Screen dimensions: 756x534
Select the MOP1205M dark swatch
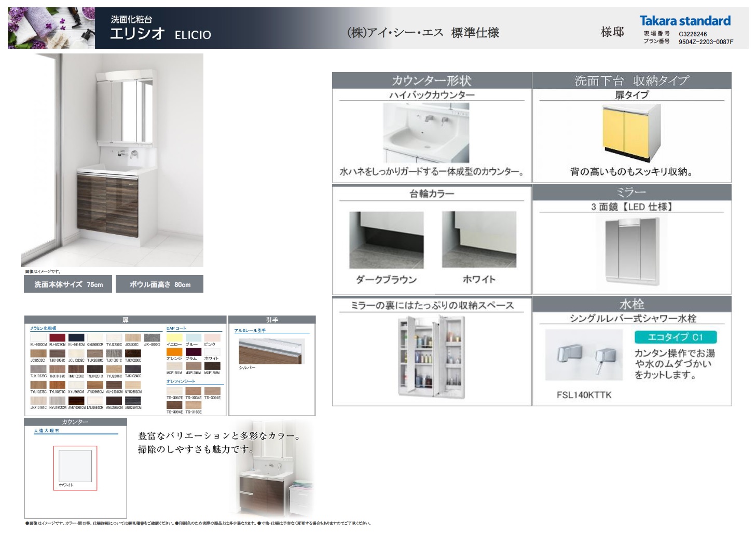(x=212, y=366)
